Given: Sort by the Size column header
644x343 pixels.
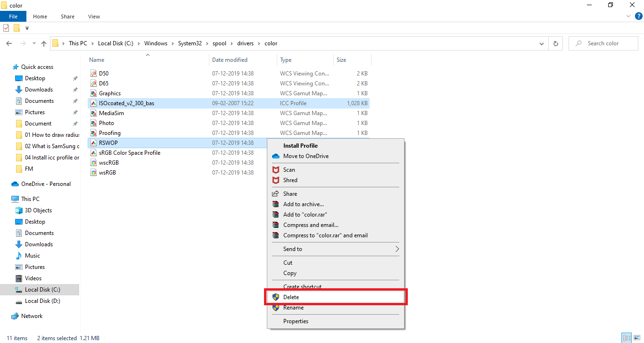Looking at the screenshot, I should coord(352,60).
